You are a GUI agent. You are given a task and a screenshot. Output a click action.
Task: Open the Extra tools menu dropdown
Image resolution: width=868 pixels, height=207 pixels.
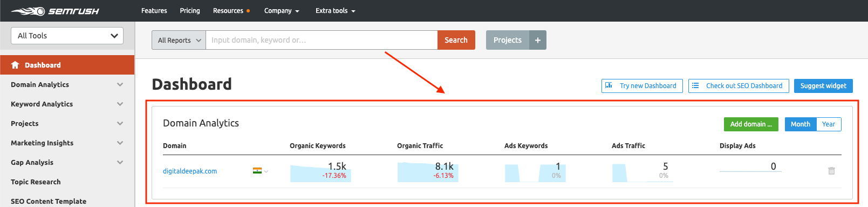pyautogui.click(x=335, y=11)
